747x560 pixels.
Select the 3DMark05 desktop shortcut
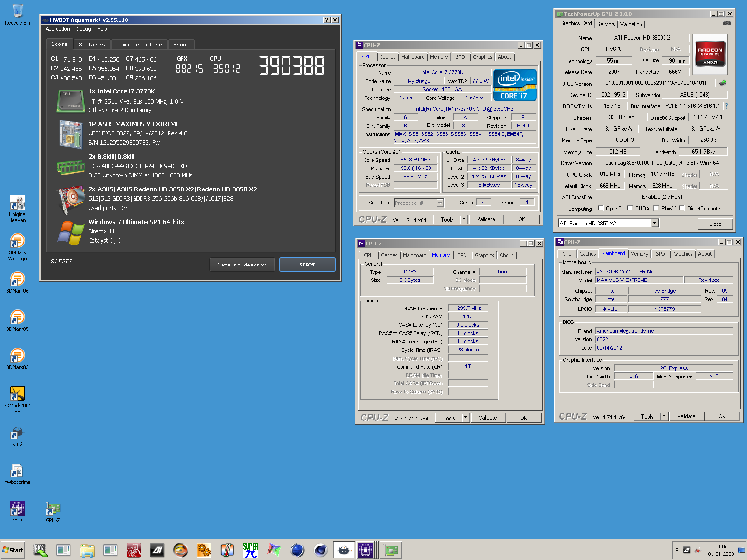[17, 321]
